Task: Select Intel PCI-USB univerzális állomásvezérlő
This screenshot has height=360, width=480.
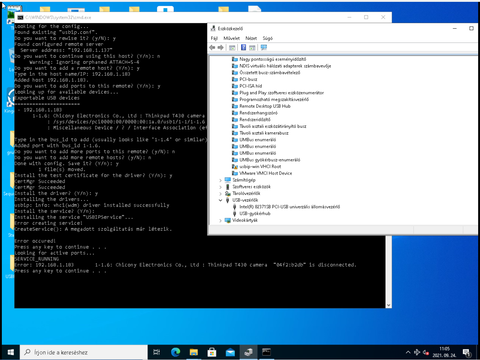Action: pyautogui.click(x=289, y=207)
